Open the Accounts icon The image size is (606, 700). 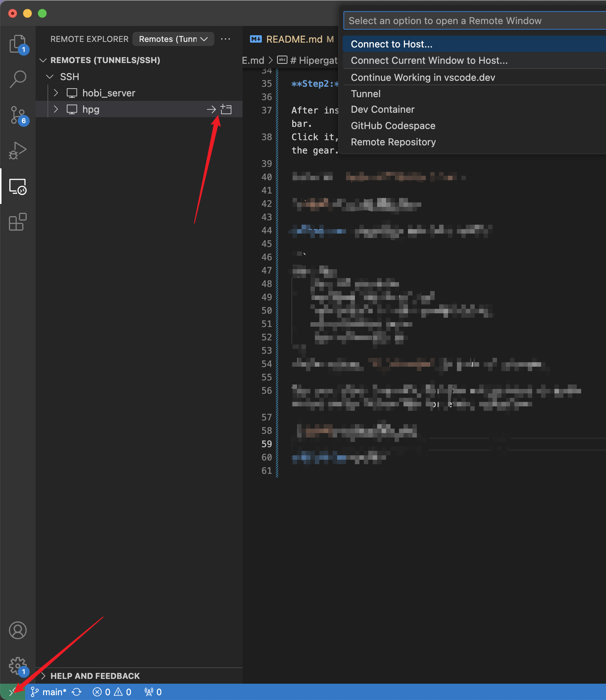click(x=18, y=630)
